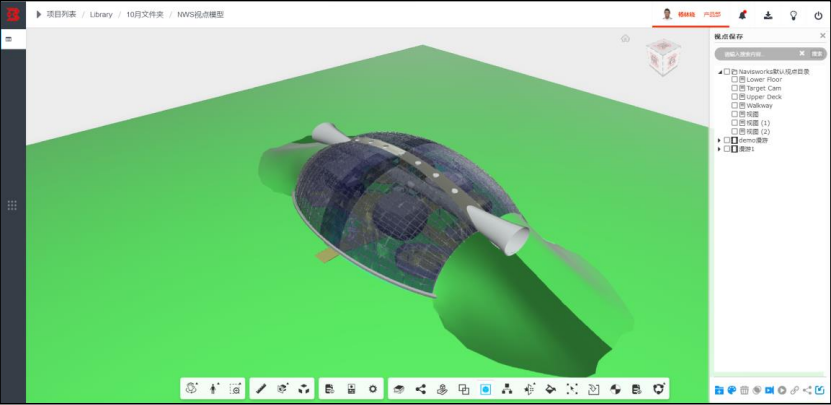831x405 pixels.
Task: Open the properties document icon
Action: pyautogui.click(x=330, y=389)
